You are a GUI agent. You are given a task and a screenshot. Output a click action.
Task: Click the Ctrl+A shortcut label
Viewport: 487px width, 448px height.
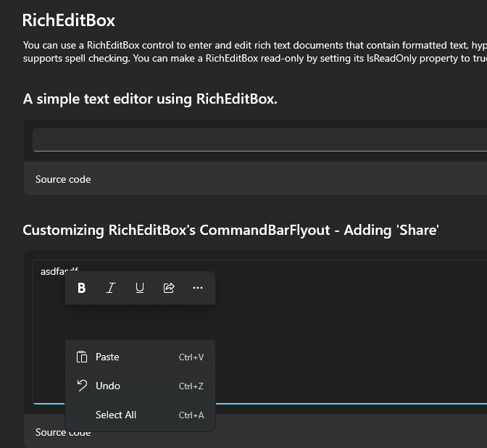click(191, 415)
